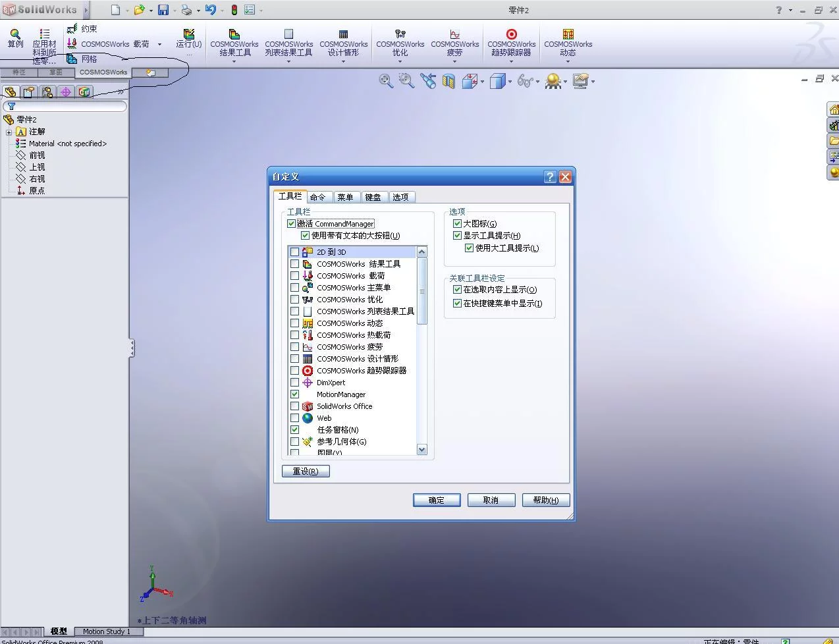Select 原点 origin in feature tree
The height and width of the screenshot is (644, 839).
[x=31, y=191]
